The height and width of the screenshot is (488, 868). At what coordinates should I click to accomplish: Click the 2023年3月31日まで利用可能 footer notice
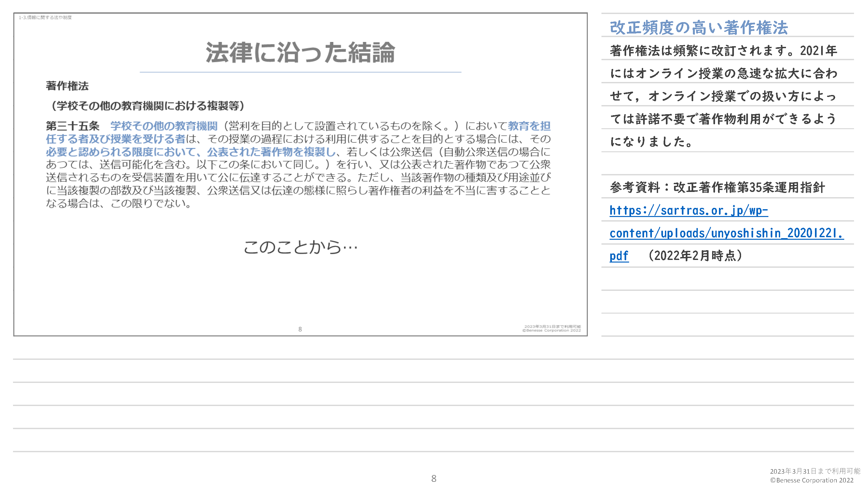(x=815, y=471)
